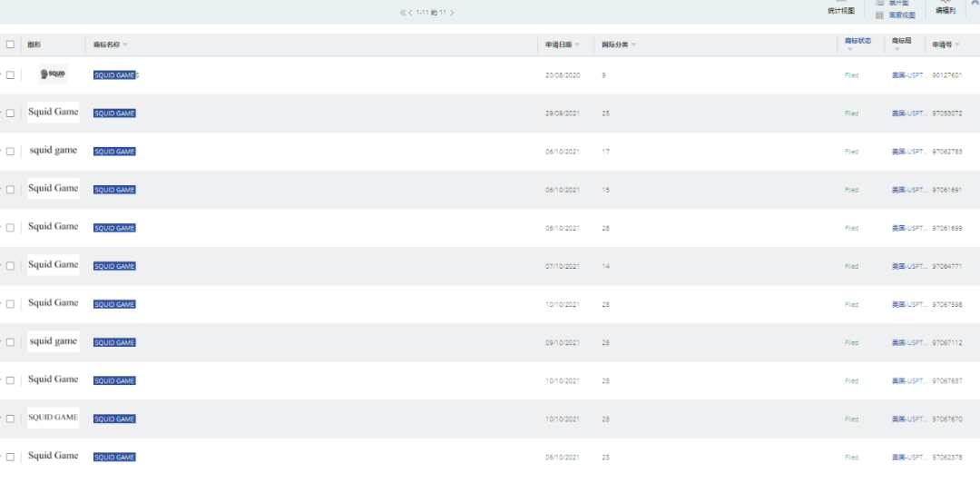The height and width of the screenshot is (483, 980).
Task: Open the SQUID GAME image for 97067670
Action: point(54,418)
